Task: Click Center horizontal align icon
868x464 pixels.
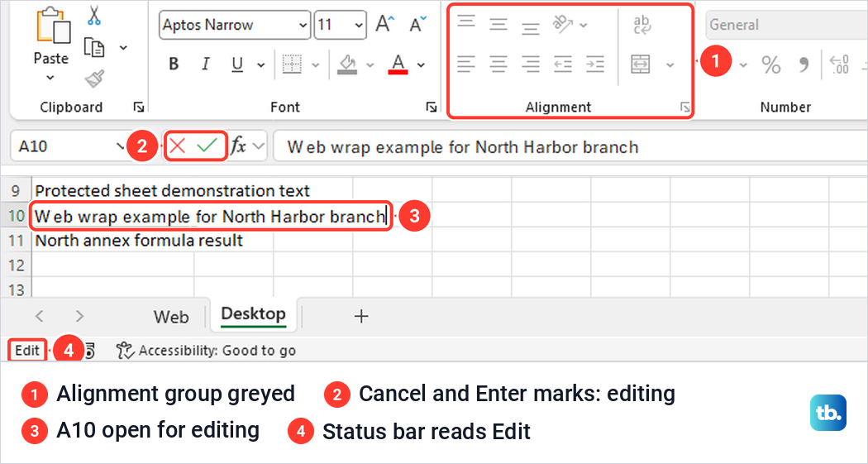Action: point(498,65)
